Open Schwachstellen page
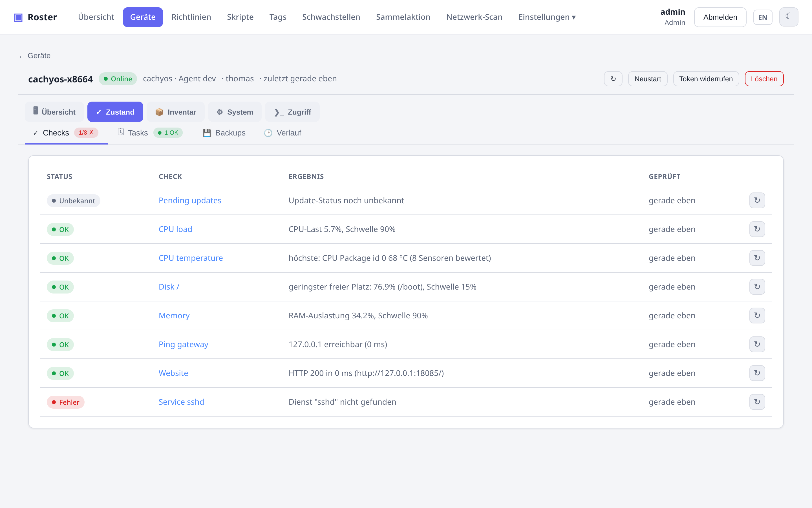Screen dimensions: 812x508 (x=331, y=17)
